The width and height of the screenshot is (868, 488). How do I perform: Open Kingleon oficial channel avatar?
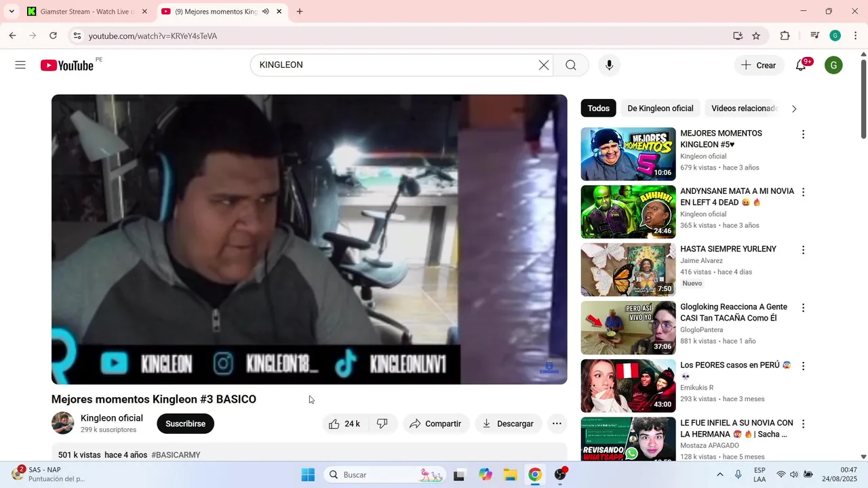62,423
